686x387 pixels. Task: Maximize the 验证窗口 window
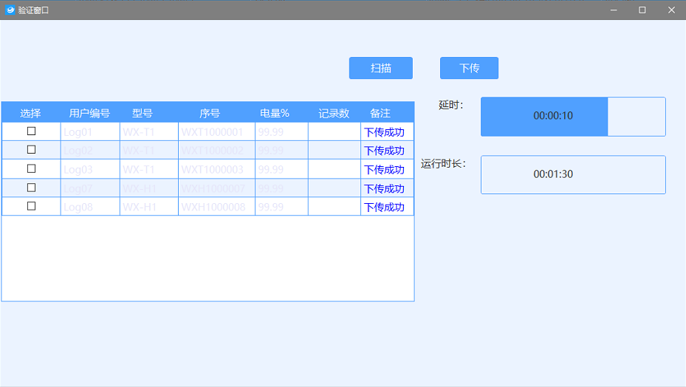(x=642, y=10)
